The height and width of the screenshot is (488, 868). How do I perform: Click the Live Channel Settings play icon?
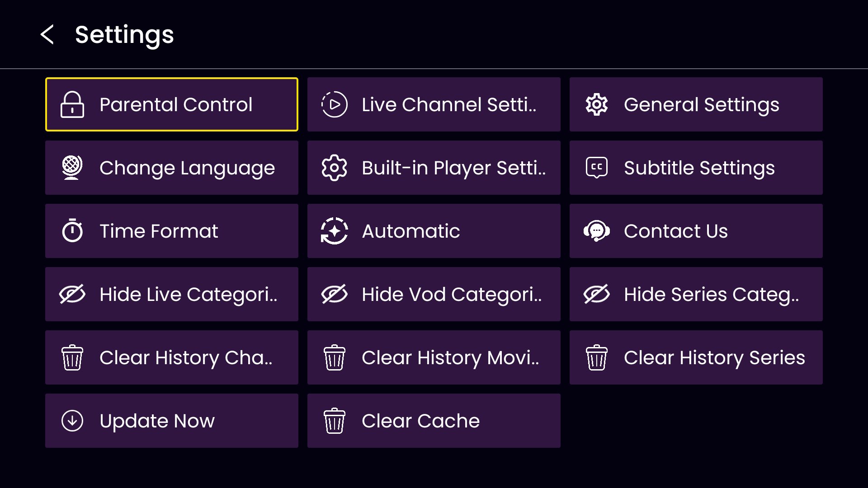[335, 104]
